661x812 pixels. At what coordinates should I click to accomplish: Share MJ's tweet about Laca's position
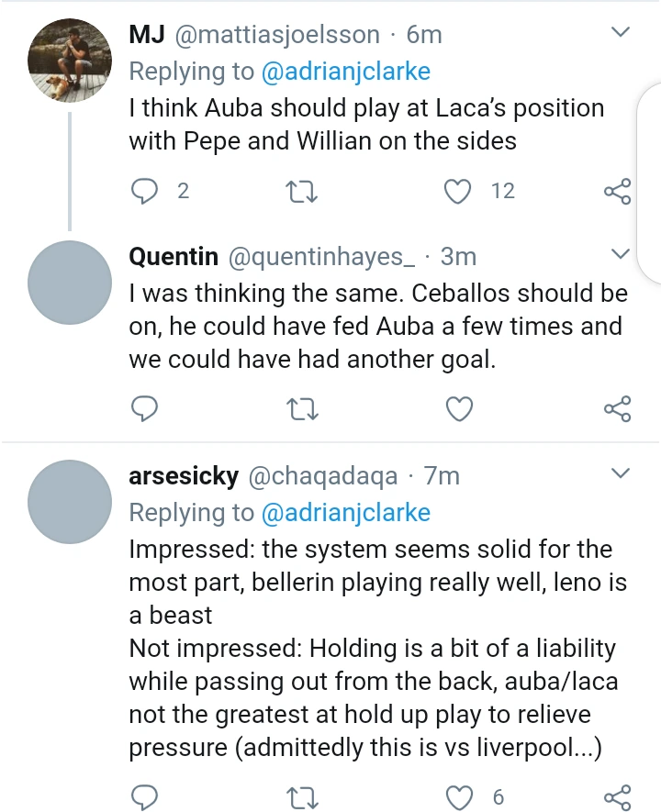(x=617, y=191)
